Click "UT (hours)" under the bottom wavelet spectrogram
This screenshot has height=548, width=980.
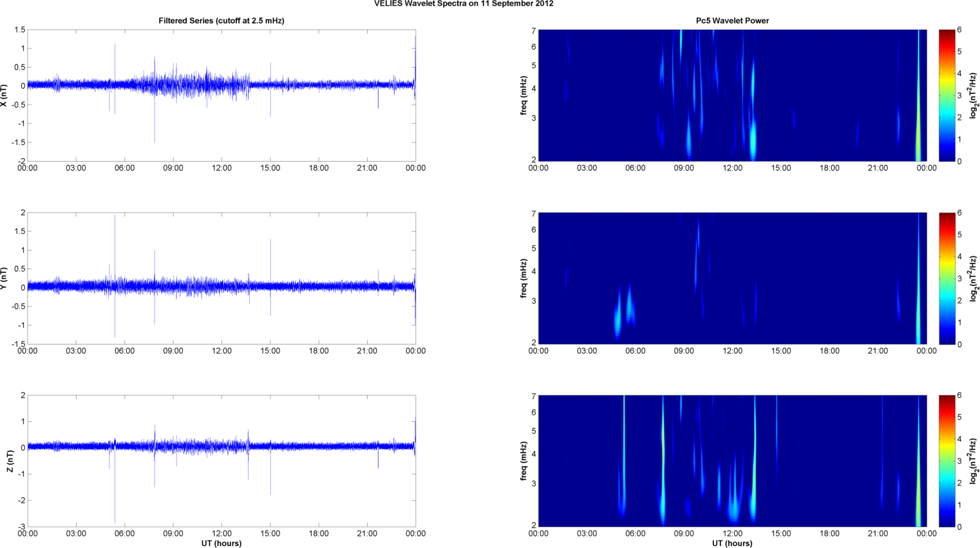(732, 543)
